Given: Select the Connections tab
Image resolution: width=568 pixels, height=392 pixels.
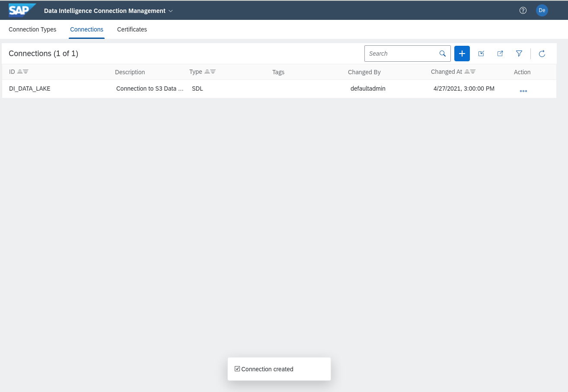Looking at the screenshot, I should pos(86,29).
